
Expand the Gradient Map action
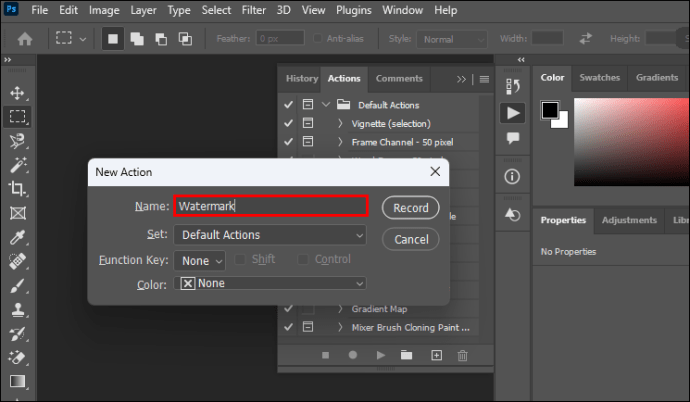(x=340, y=309)
